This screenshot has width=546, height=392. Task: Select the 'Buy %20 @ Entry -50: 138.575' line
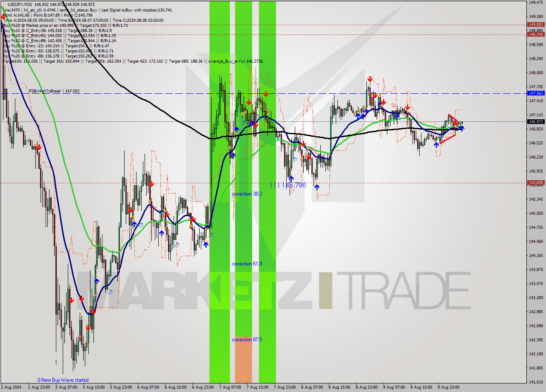pyautogui.click(x=32, y=51)
